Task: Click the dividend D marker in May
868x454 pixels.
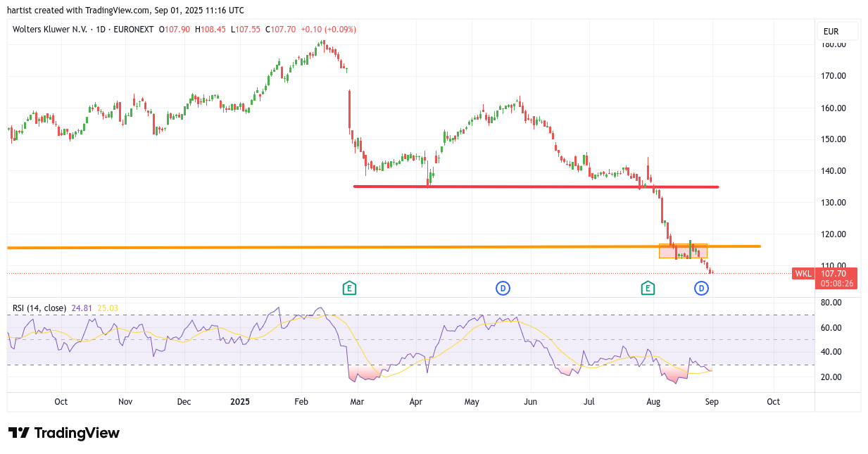Action: 503,287
